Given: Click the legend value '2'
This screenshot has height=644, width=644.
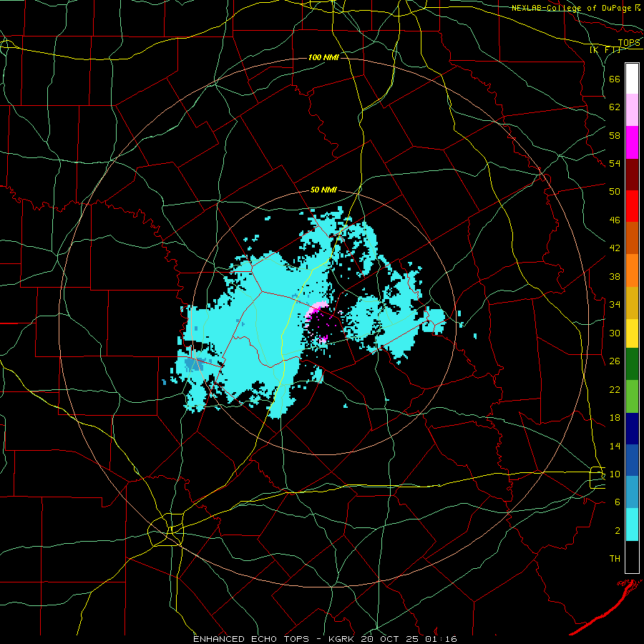Looking at the screenshot, I should point(617,531).
